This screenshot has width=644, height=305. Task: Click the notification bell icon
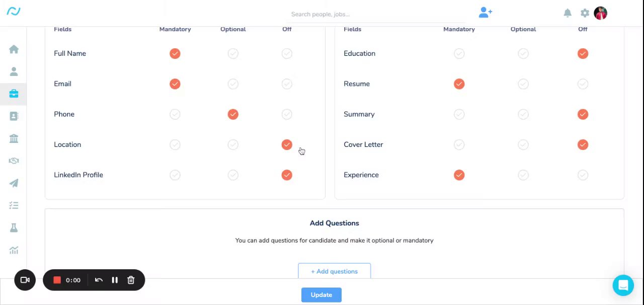[568, 13]
